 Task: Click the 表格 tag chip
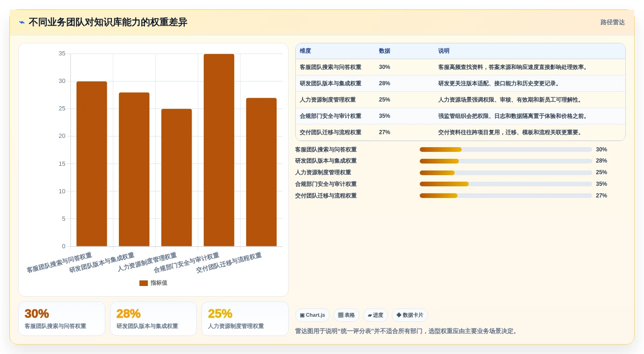(346, 315)
